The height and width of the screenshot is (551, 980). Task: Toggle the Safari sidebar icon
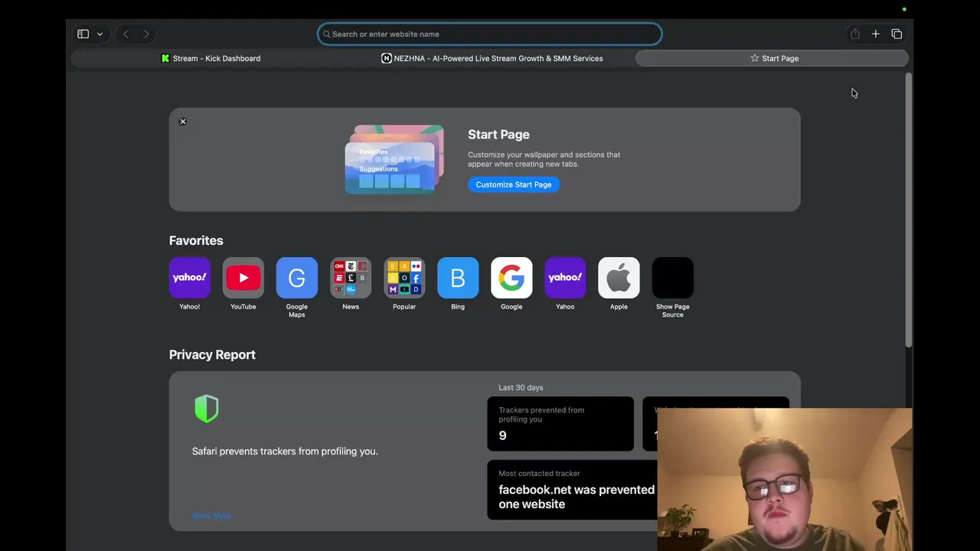tap(83, 34)
